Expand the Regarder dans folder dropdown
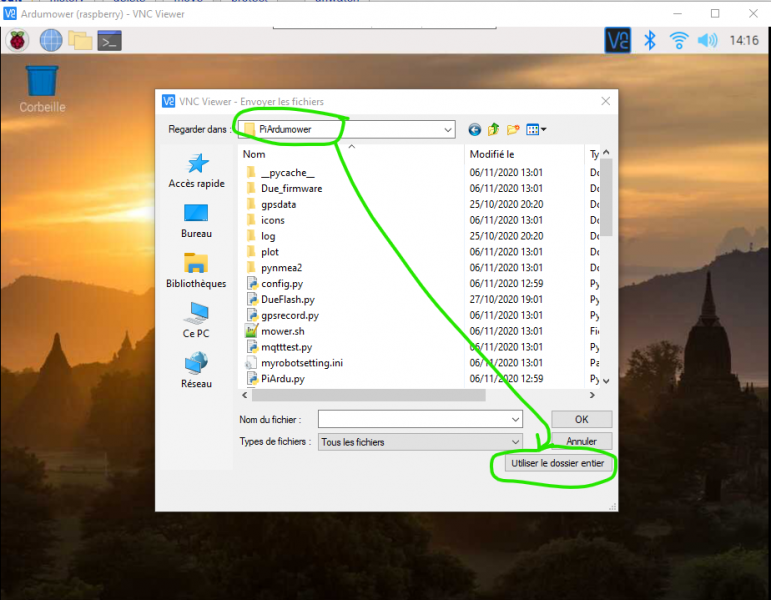This screenshot has width=771, height=600. (x=447, y=130)
